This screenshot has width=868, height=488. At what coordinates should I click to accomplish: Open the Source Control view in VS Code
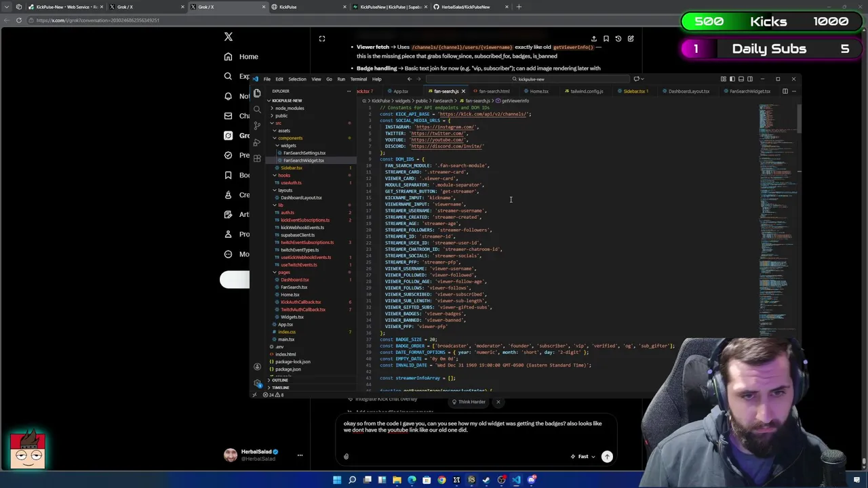[x=257, y=125]
